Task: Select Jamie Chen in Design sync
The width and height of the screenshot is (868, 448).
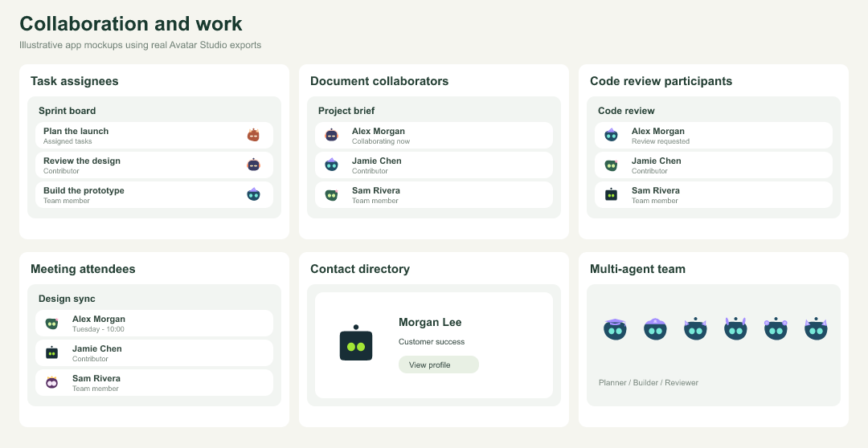Action: point(154,353)
